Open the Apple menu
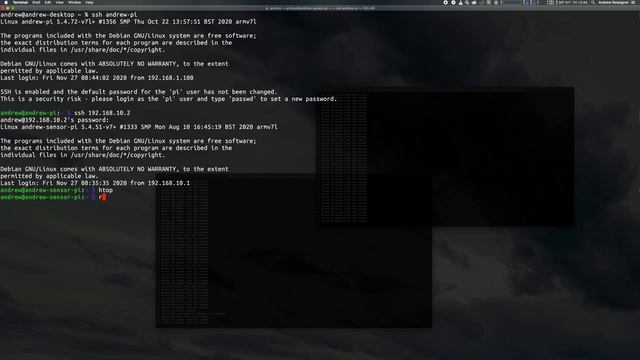 (6, 2)
